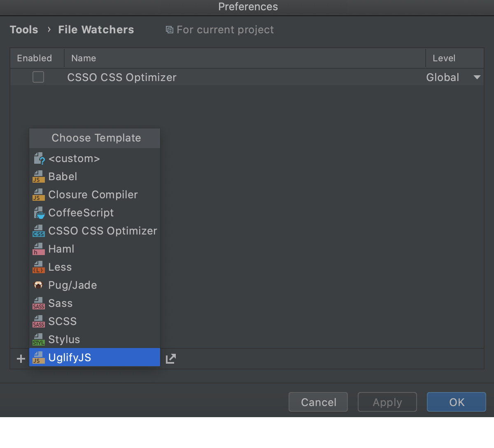The width and height of the screenshot is (494, 448).
Task: Click the For current project icon
Action: click(x=169, y=30)
